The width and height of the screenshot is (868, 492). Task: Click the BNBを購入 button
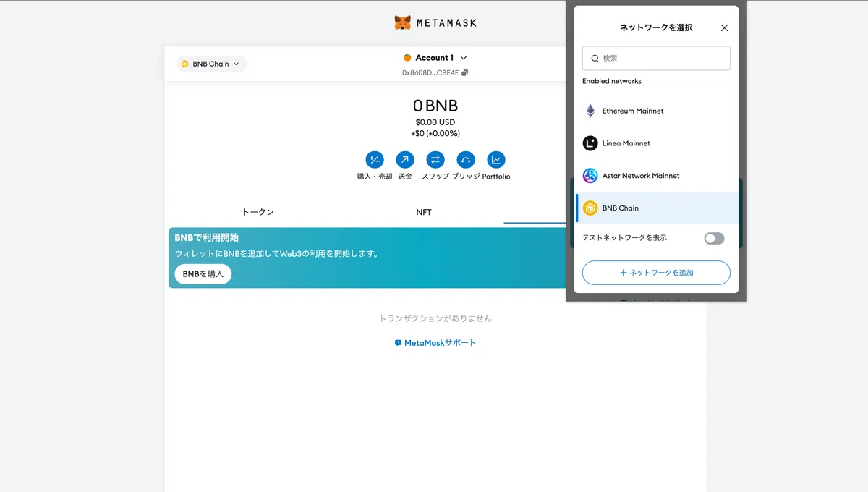pos(203,274)
